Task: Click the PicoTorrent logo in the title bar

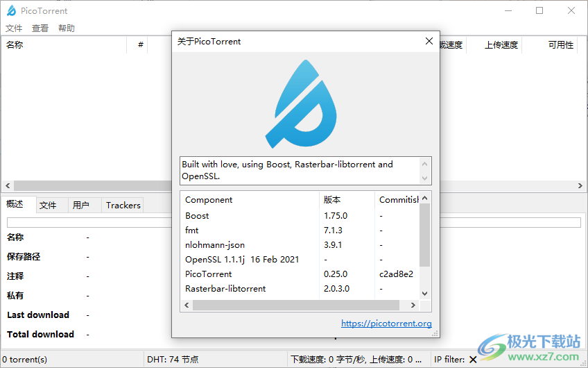Action: coord(12,11)
